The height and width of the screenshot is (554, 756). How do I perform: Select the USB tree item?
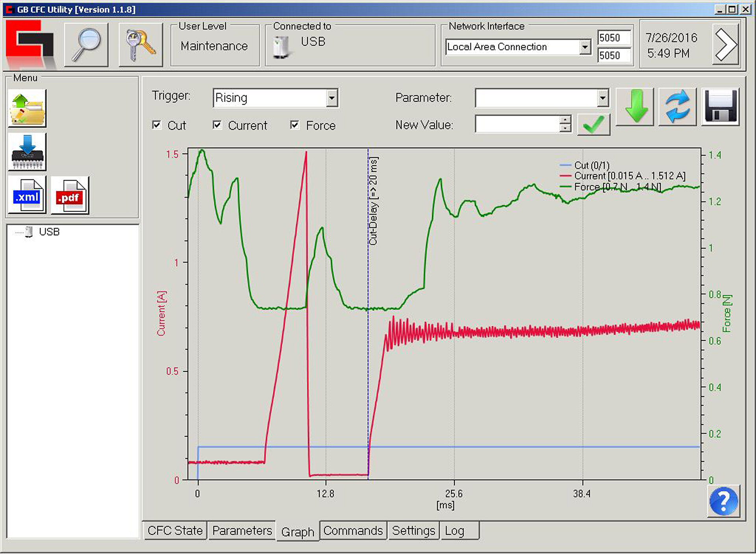(49, 232)
